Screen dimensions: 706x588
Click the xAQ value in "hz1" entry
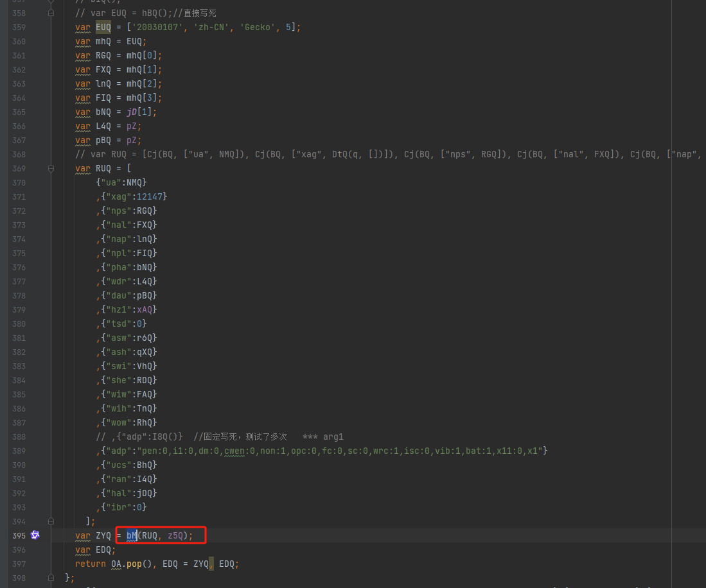(x=145, y=309)
